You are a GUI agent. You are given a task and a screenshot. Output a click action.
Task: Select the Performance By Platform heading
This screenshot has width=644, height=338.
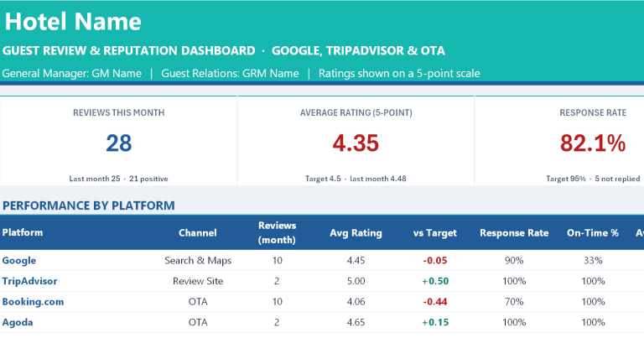pos(89,205)
